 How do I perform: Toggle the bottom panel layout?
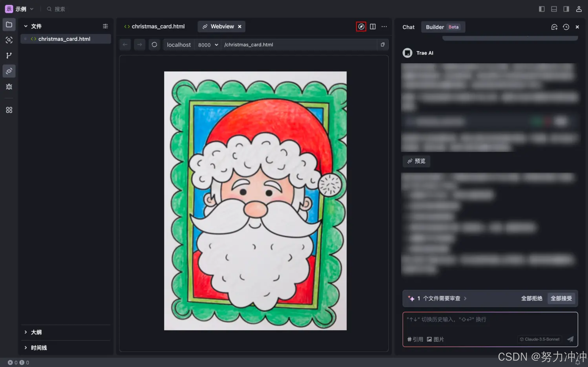coord(554,9)
